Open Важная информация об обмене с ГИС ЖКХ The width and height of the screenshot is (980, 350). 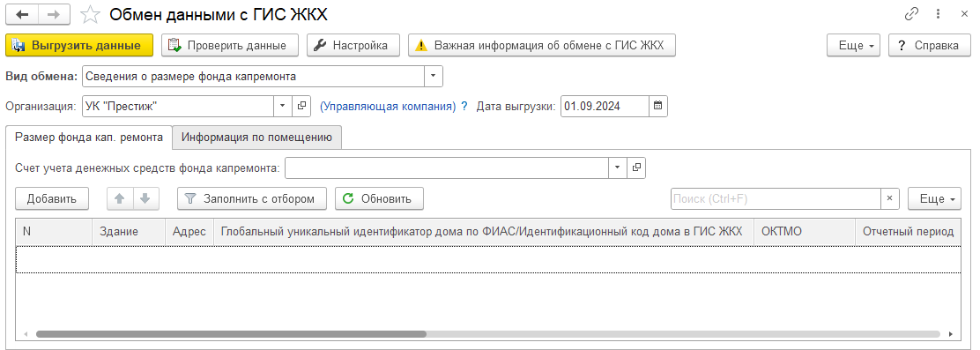pyautogui.click(x=542, y=46)
